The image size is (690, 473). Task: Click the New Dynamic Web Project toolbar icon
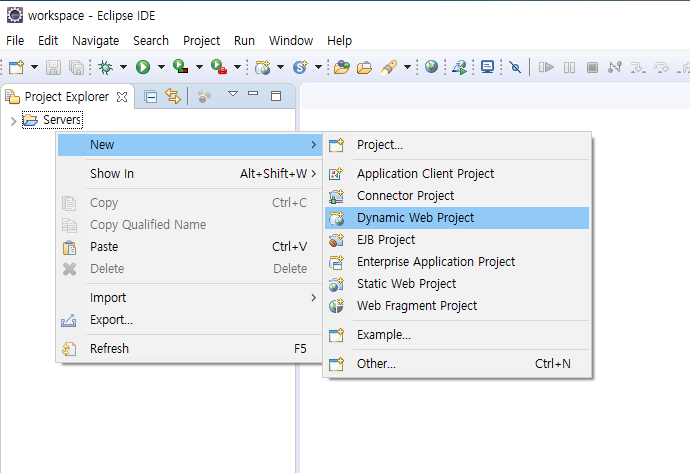coord(263,67)
